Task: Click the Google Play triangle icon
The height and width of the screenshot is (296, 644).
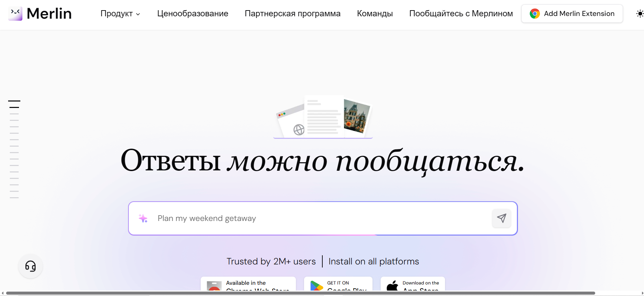Action: 317,286
